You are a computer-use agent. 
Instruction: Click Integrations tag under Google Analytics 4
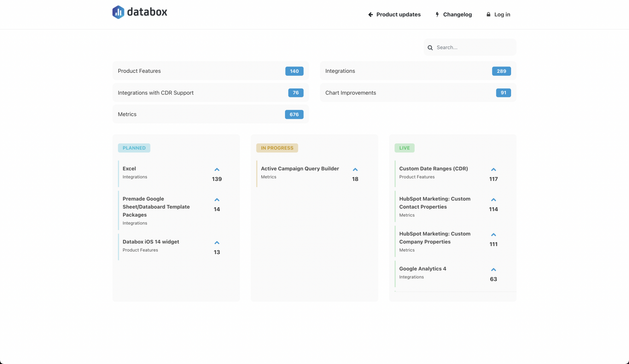tap(411, 277)
